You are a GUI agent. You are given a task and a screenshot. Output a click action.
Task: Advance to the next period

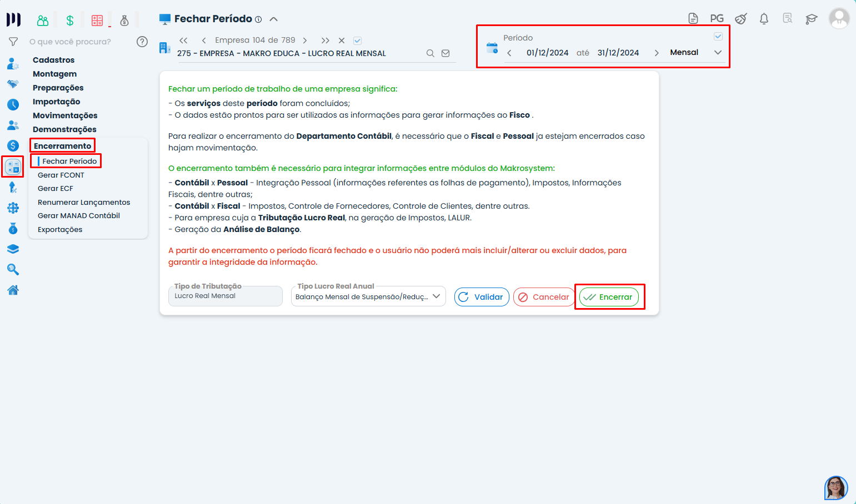tap(657, 53)
